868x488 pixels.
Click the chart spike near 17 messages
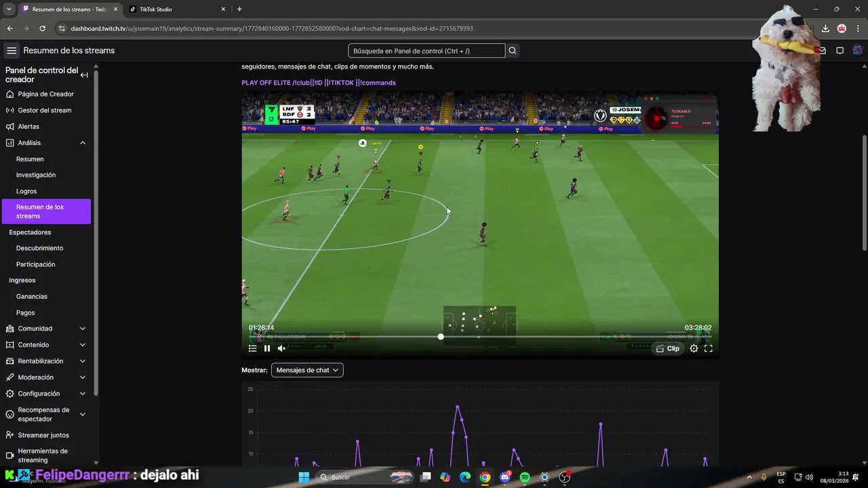click(601, 424)
